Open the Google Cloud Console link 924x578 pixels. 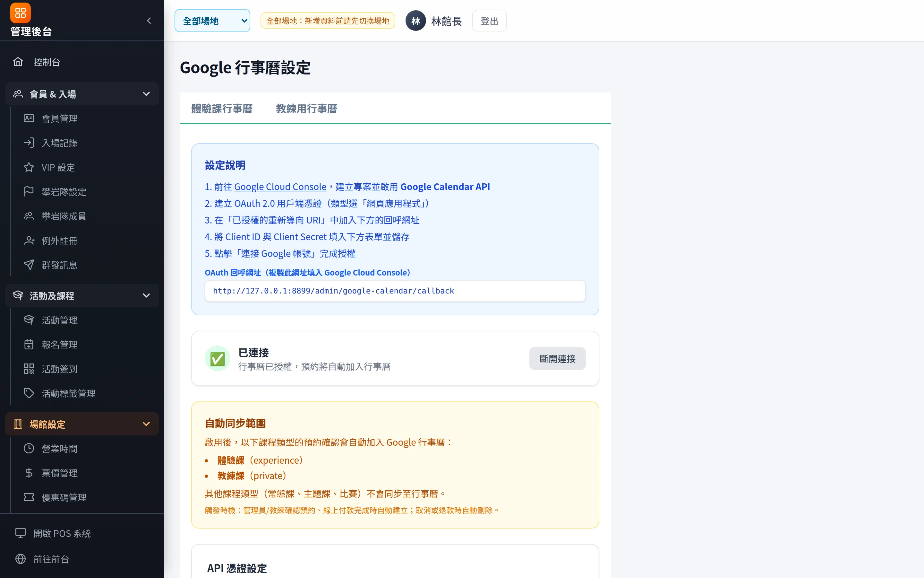[x=280, y=187]
